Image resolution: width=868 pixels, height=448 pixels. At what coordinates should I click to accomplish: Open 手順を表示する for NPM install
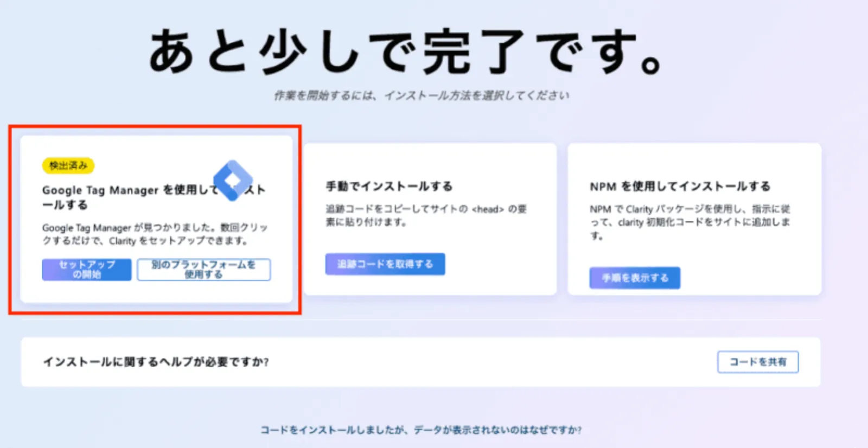635,278
